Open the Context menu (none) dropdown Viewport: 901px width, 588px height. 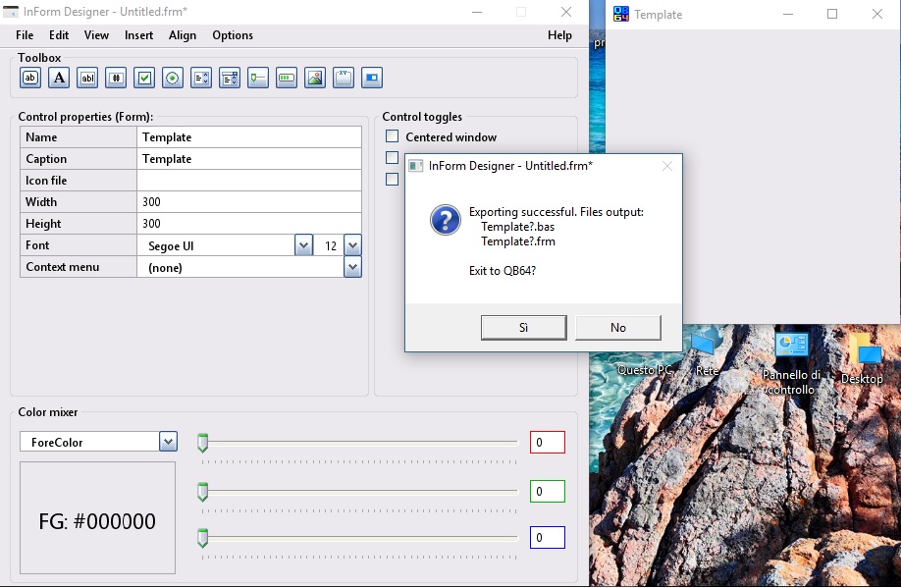point(352,267)
